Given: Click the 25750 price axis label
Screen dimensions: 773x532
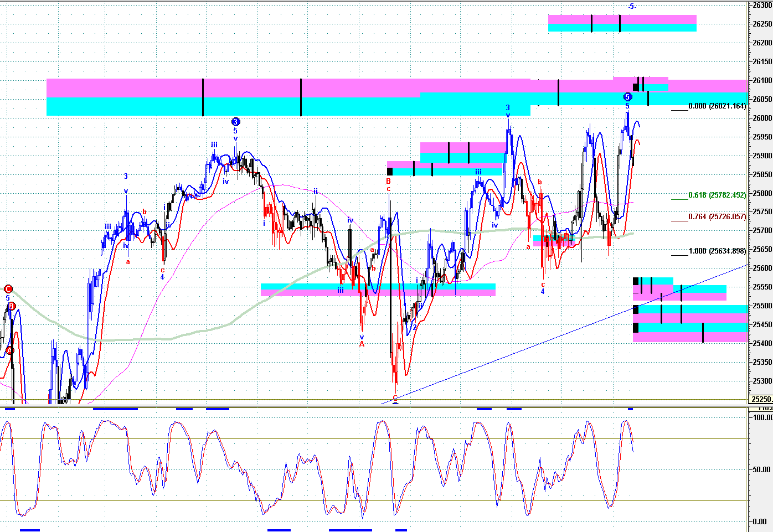Looking at the screenshot, I should pos(762,211).
